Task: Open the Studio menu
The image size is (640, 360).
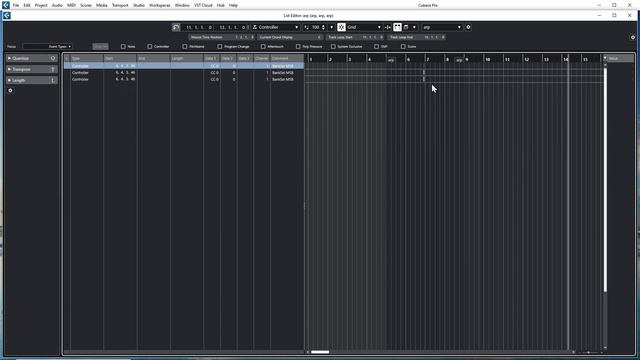Action: coord(139,5)
